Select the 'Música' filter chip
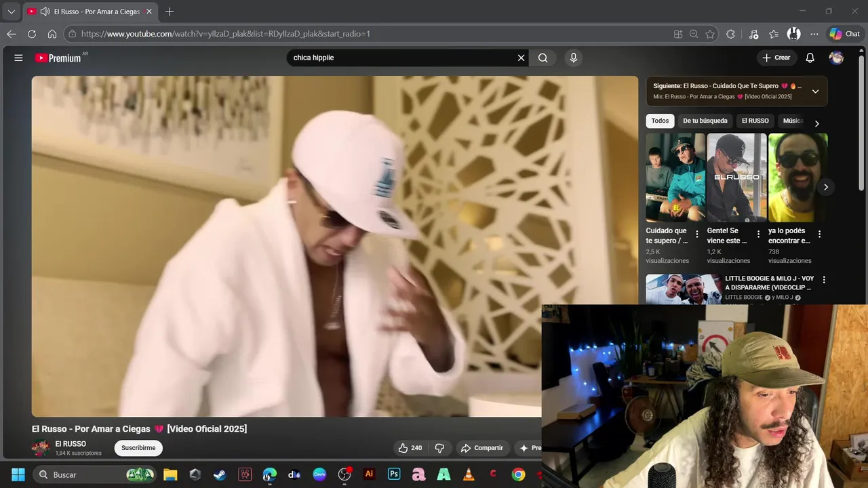This screenshot has width=868, height=488. [x=793, y=121]
